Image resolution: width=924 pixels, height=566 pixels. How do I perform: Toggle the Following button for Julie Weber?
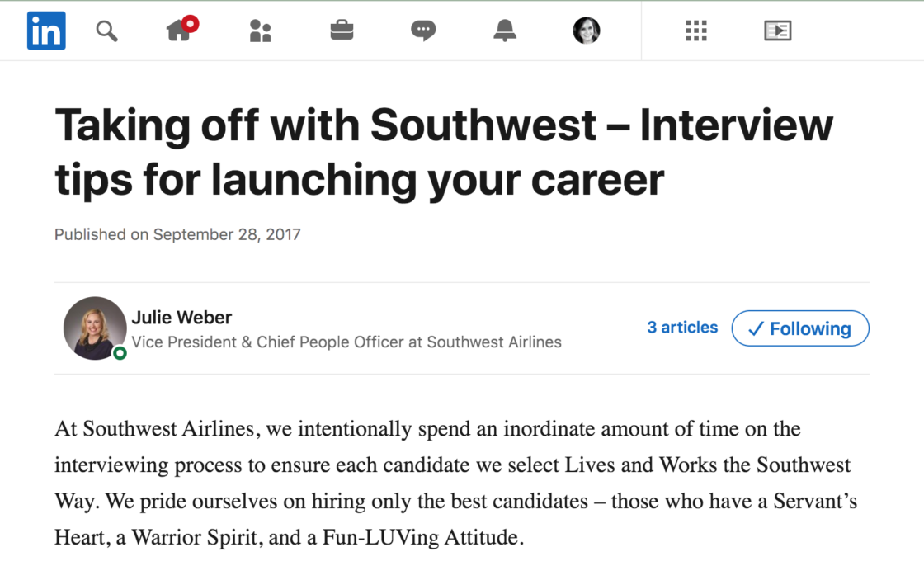pos(800,328)
